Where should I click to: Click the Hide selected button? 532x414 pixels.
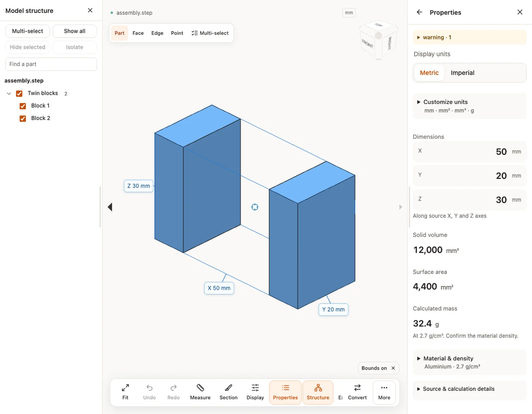click(28, 47)
